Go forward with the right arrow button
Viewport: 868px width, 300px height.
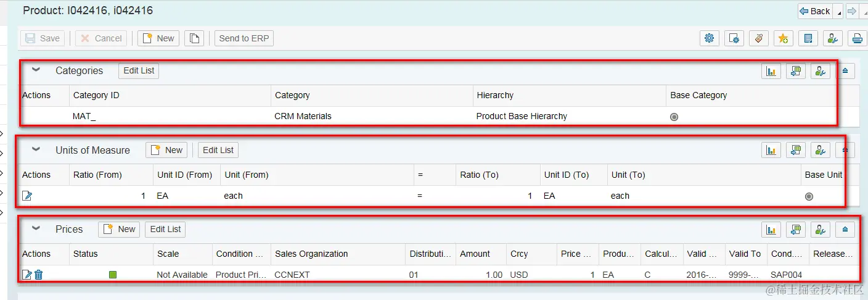[x=852, y=11]
